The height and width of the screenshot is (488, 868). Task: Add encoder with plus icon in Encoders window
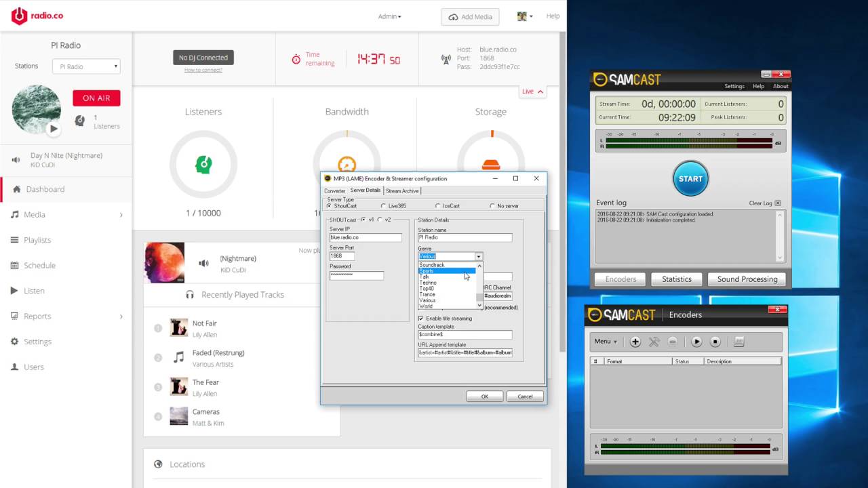point(635,342)
